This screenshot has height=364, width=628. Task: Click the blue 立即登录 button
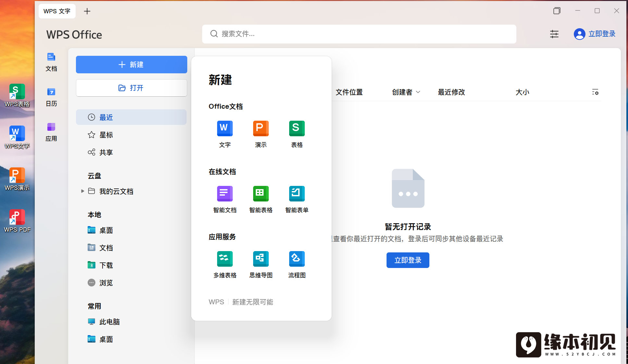click(x=408, y=260)
